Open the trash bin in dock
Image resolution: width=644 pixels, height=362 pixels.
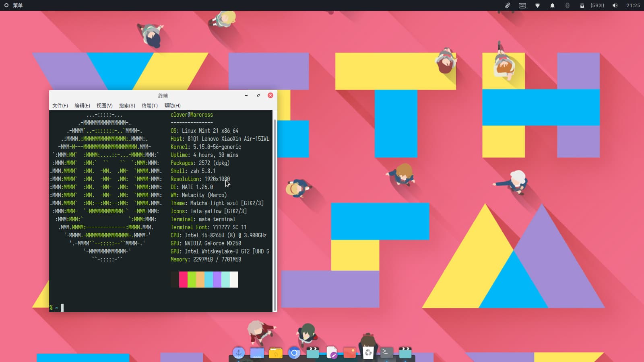[368, 353]
